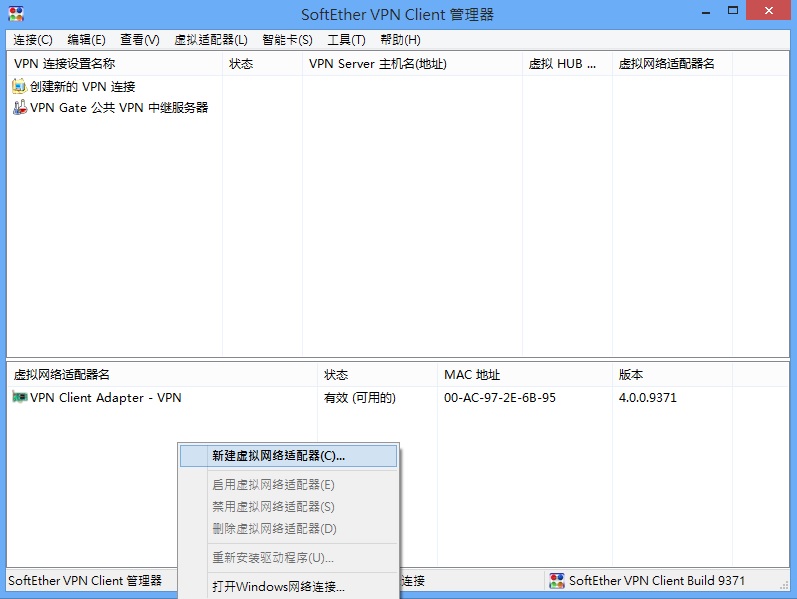Click the 版本 column header
Image resolution: width=797 pixels, height=599 pixels.
672,375
